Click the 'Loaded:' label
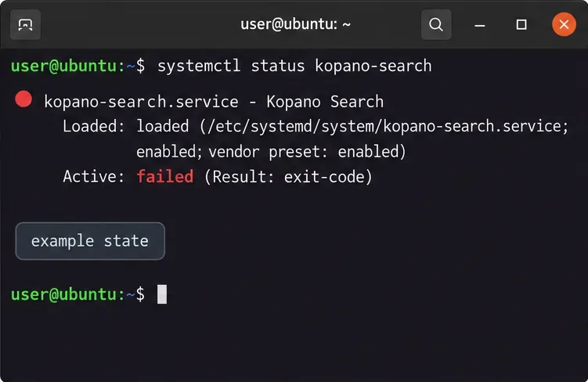Screen dimensions: 588x382 (x=93, y=126)
